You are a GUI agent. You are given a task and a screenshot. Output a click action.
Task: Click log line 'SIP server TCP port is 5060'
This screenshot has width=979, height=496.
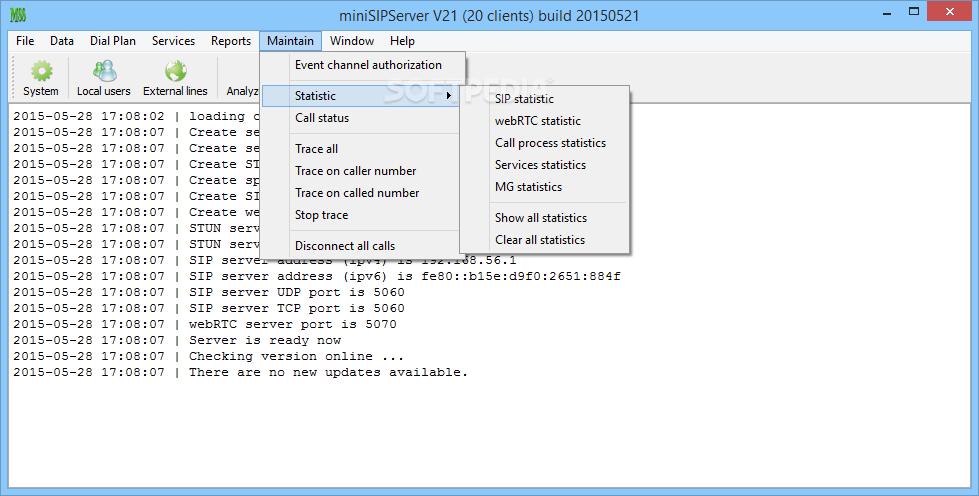point(209,309)
